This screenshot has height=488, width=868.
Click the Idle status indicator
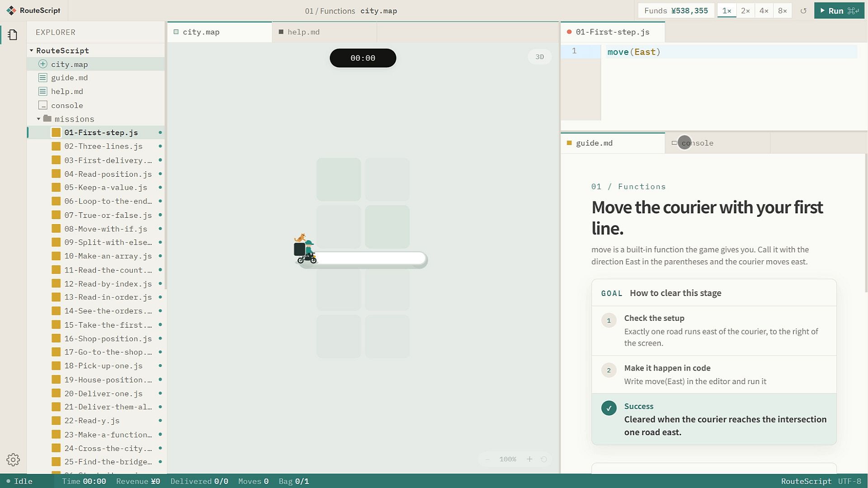click(19, 481)
